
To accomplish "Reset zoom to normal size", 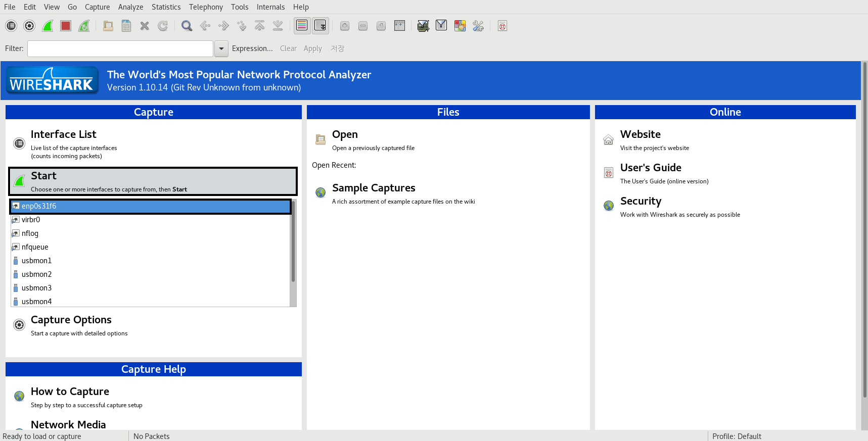I will point(381,26).
